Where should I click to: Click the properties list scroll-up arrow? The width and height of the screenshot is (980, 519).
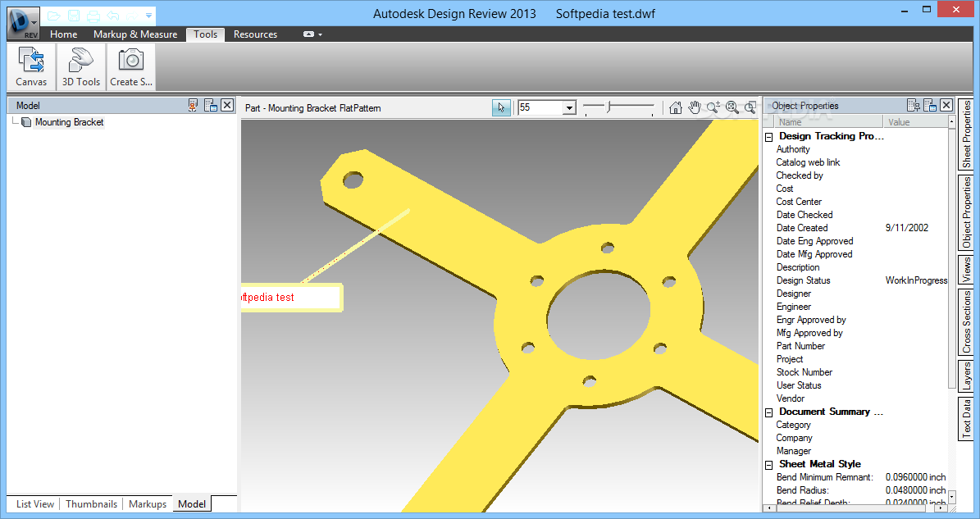pos(952,122)
